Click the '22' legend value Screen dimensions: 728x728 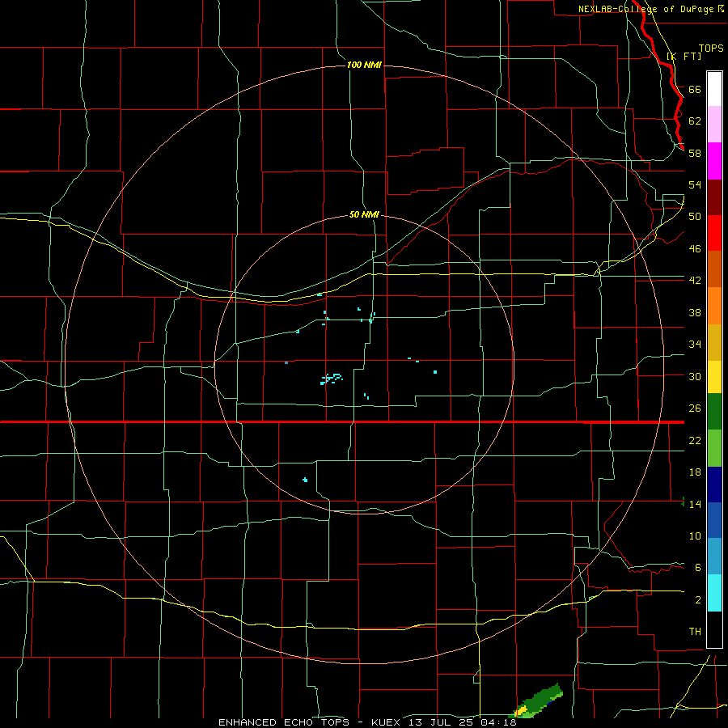click(x=695, y=440)
